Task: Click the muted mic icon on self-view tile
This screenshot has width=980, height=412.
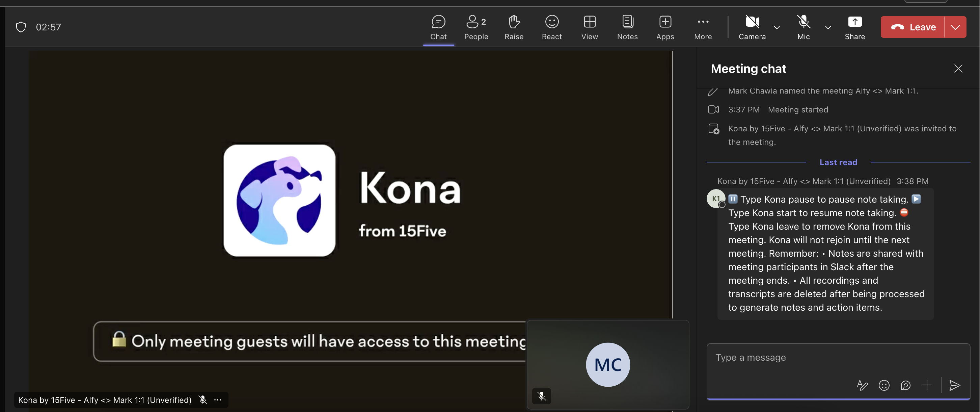Action: click(x=541, y=396)
